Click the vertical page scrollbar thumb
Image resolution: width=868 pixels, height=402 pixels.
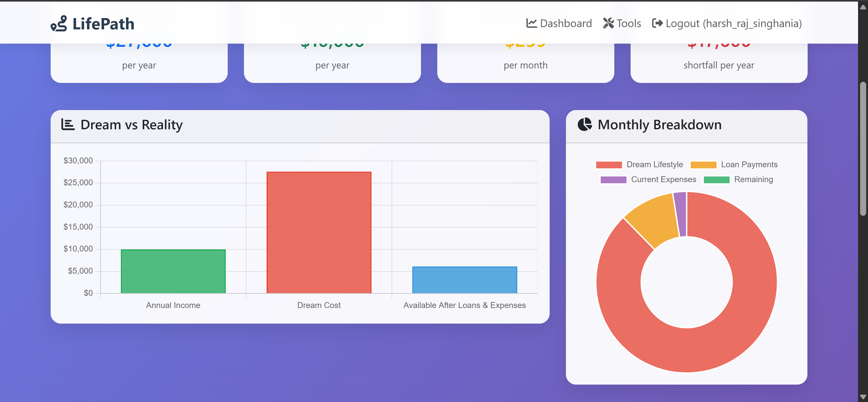point(863,148)
